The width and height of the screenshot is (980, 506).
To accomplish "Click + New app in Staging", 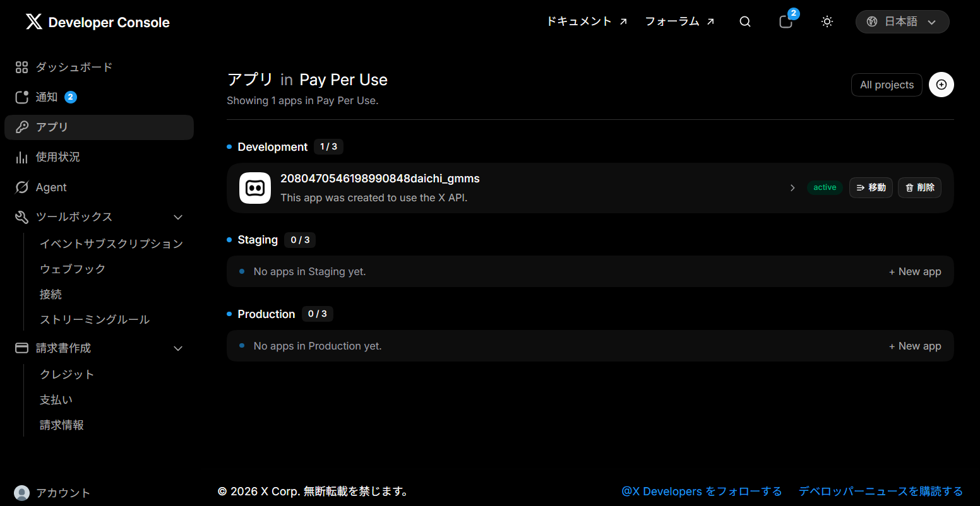I will [x=915, y=271].
